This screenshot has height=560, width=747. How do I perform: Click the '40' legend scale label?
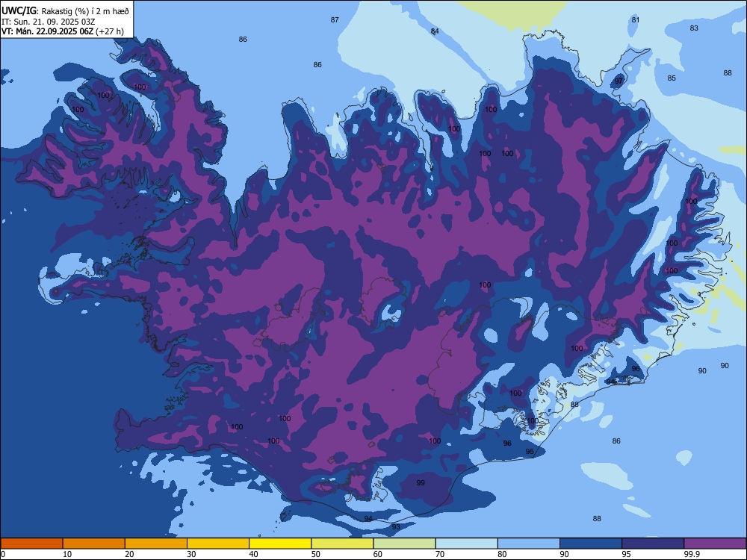tap(253, 554)
